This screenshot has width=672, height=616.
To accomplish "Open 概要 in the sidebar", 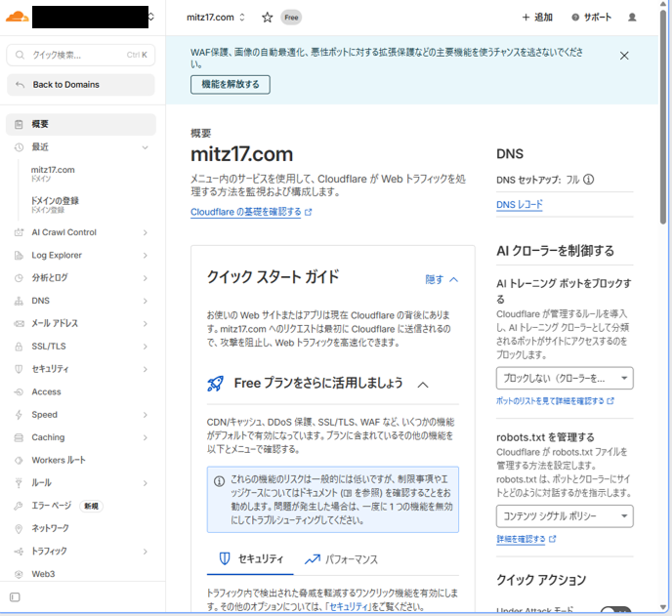I will (81, 124).
